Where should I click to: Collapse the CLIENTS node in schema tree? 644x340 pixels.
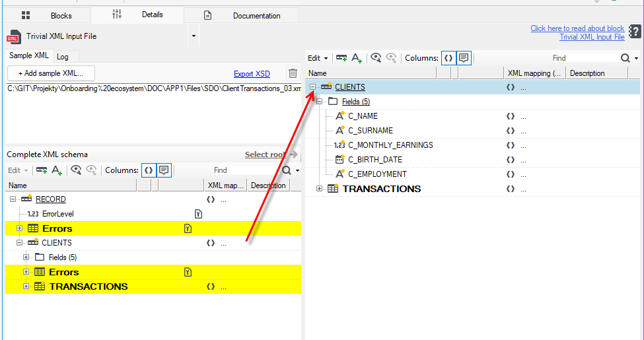(19, 243)
